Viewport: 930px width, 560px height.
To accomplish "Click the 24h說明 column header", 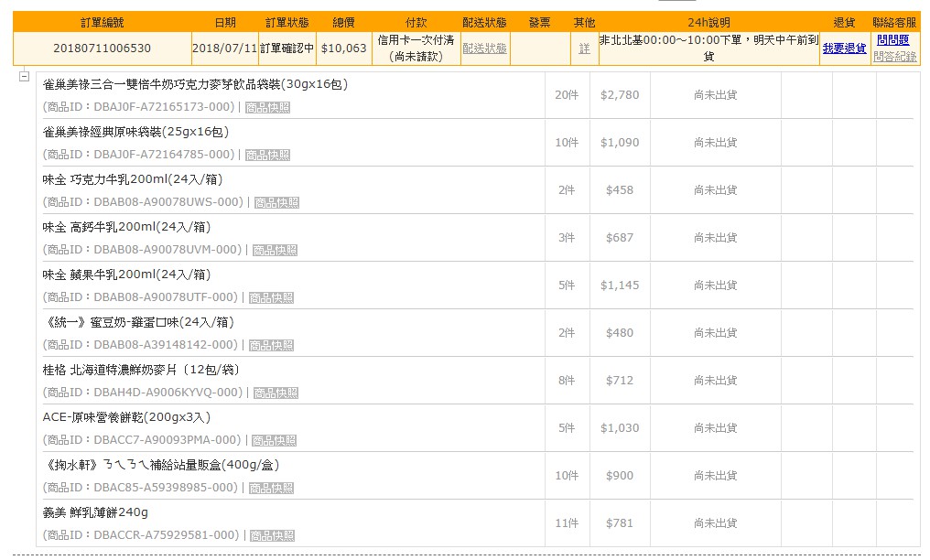I will 708,23.
